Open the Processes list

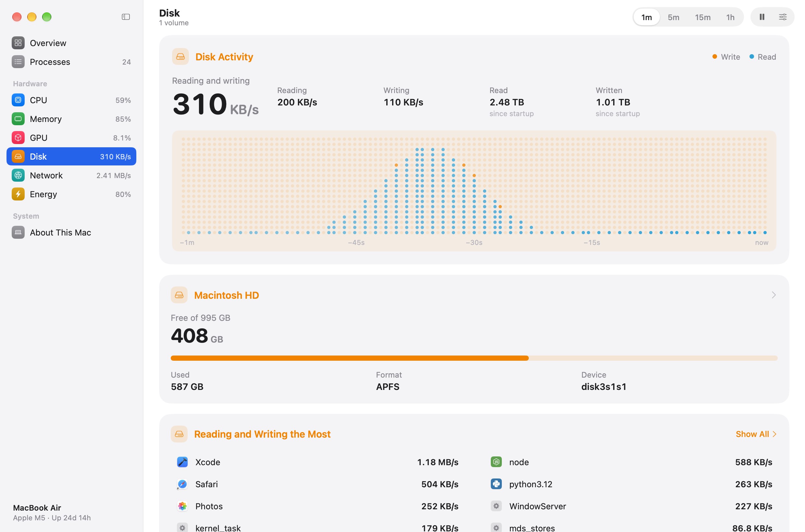(71, 62)
